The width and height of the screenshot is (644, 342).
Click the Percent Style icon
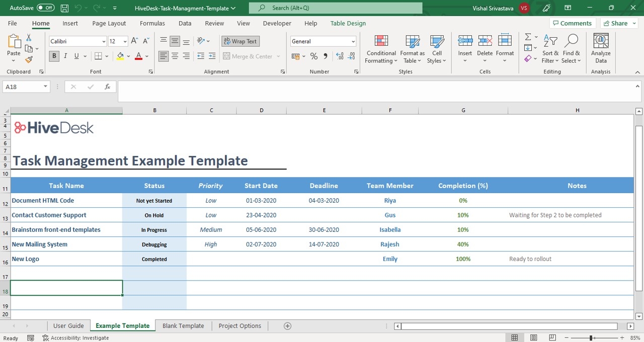(x=313, y=56)
